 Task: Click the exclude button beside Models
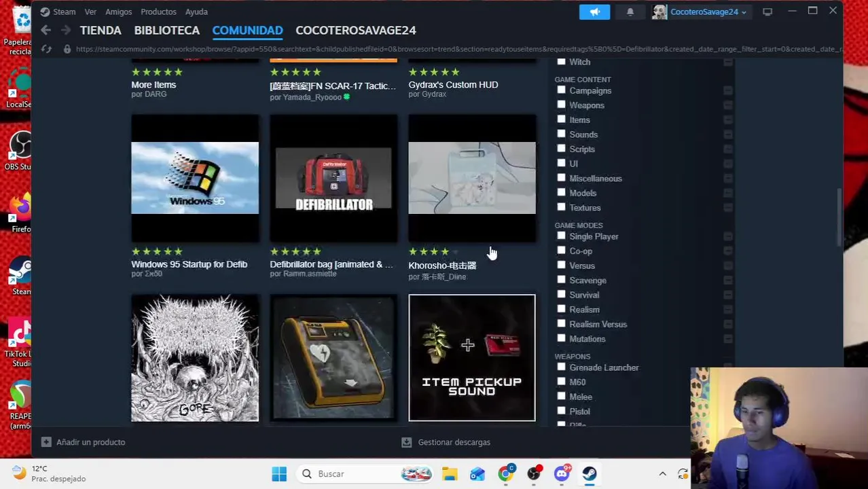tap(727, 193)
